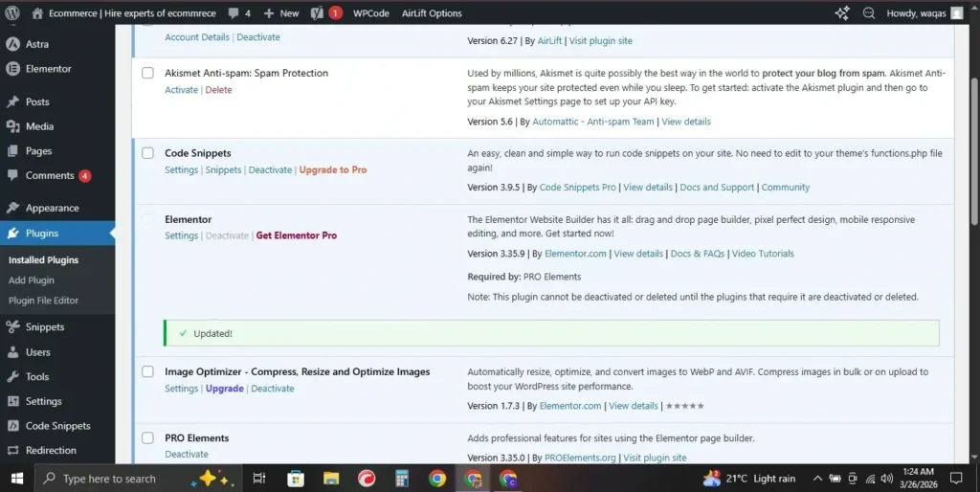Click the Updated! notice for Elementor
980x492 pixels.
pyautogui.click(x=551, y=333)
